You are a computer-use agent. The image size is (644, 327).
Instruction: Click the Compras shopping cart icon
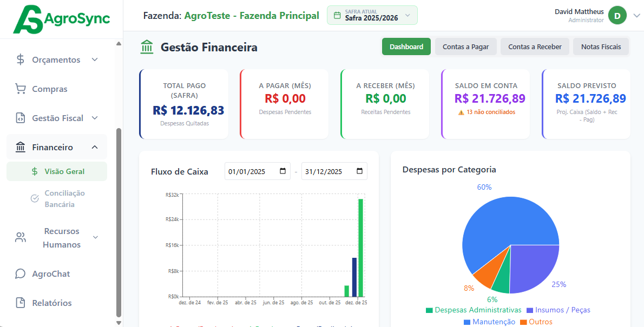coord(21,89)
